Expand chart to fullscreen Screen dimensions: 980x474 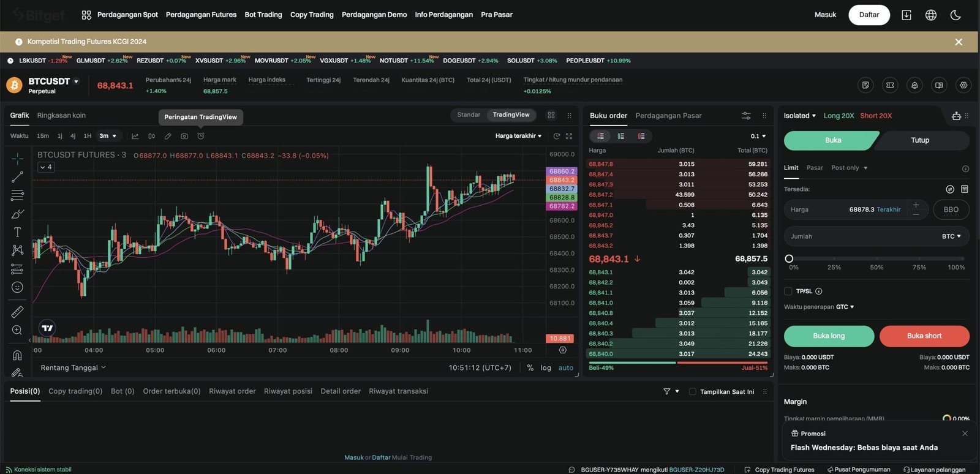[569, 136]
